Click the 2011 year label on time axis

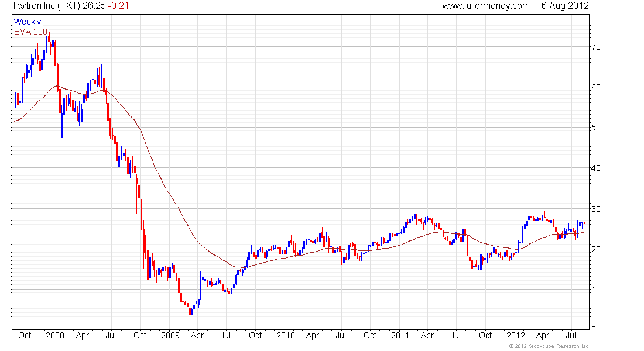coord(400,335)
